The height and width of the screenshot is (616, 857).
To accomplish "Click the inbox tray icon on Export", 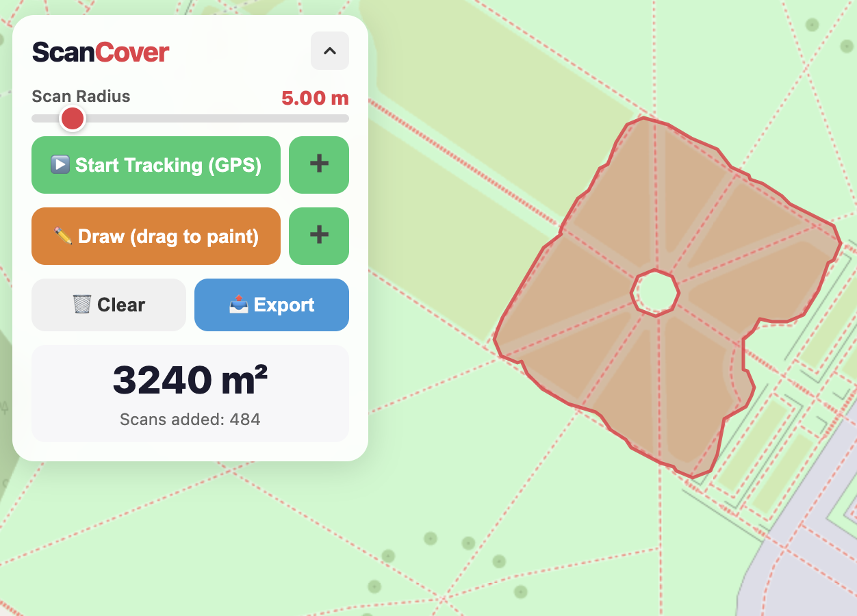I will coord(238,305).
